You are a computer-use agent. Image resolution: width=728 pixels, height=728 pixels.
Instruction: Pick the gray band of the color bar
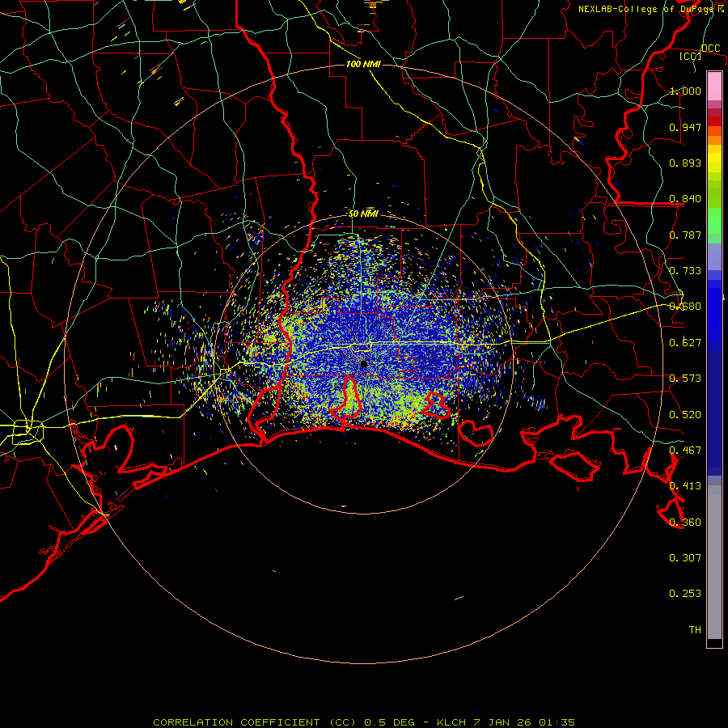coord(714,562)
